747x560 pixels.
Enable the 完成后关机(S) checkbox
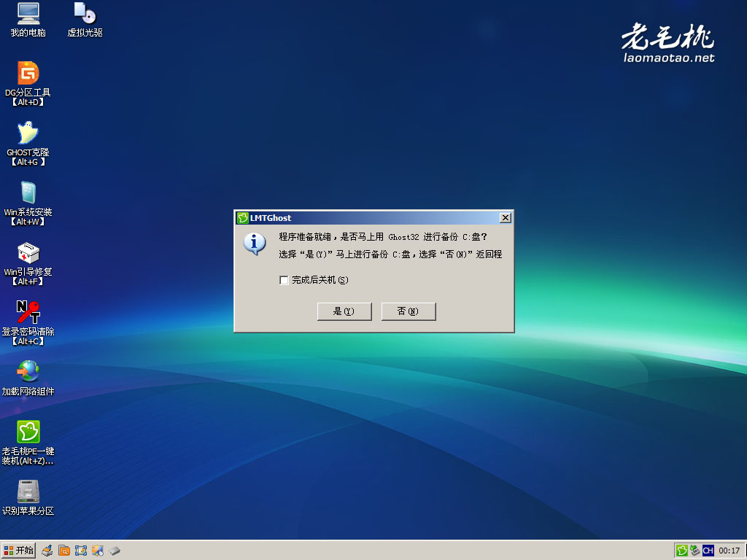click(x=284, y=280)
